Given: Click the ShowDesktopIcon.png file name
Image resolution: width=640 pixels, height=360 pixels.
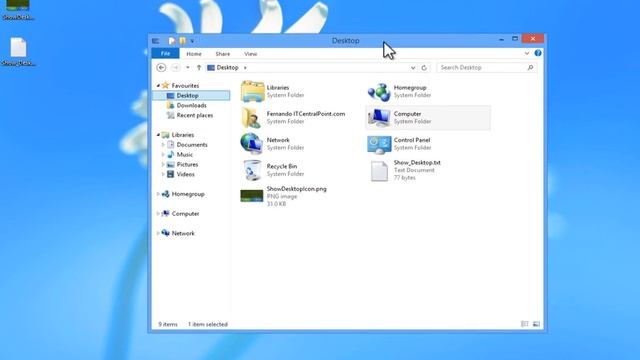Looking at the screenshot, I should click(x=296, y=189).
